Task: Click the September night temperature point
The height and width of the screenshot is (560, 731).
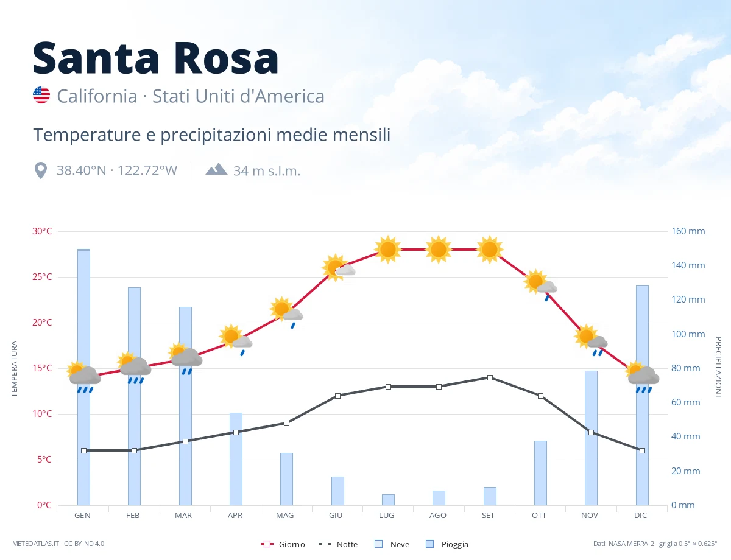Action: pos(490,377)
